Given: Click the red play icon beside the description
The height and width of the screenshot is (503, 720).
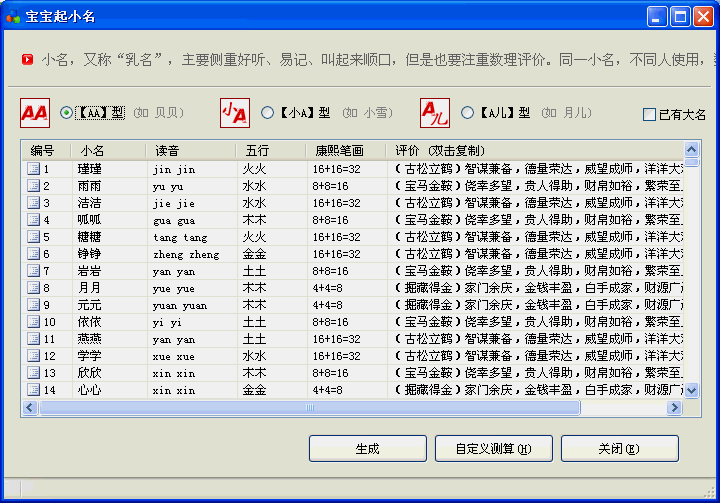Looking at the screenshot, I should pyautogui.click(x=28, y=60).
